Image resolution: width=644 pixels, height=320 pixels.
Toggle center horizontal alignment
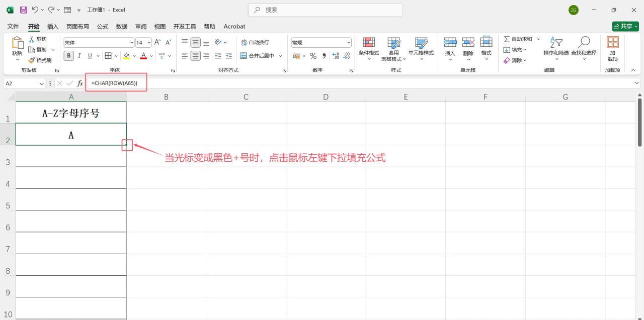195,56
